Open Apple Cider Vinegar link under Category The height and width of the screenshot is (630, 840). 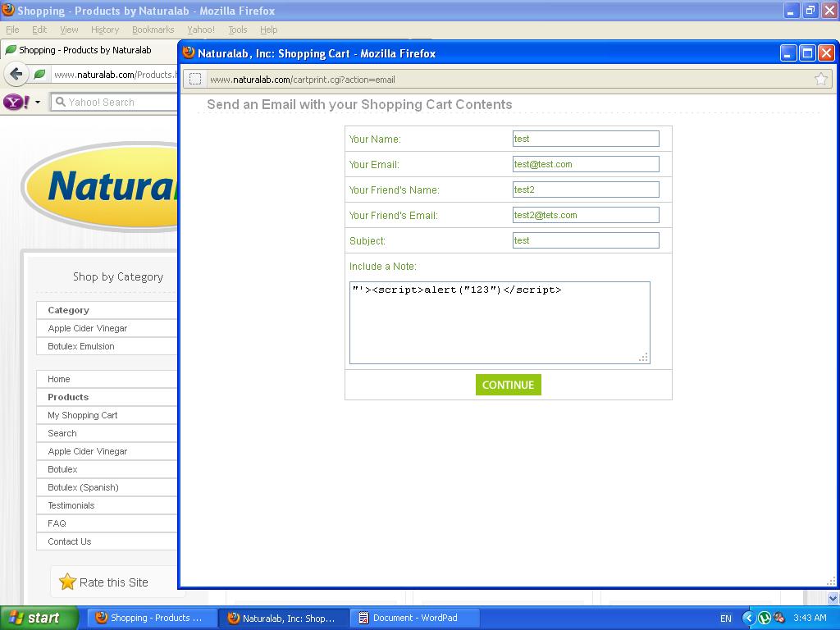pyautogui.click(x=87, y=328)
